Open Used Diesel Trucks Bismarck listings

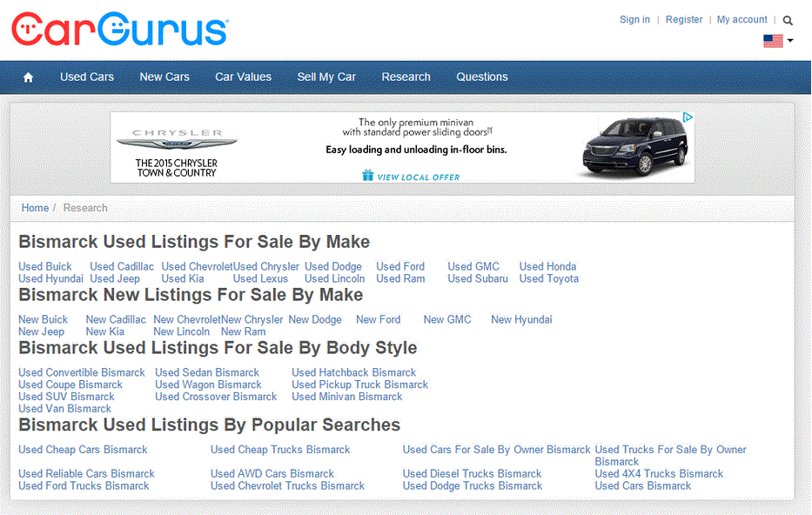pyautogui.click(x=472, y=474)
